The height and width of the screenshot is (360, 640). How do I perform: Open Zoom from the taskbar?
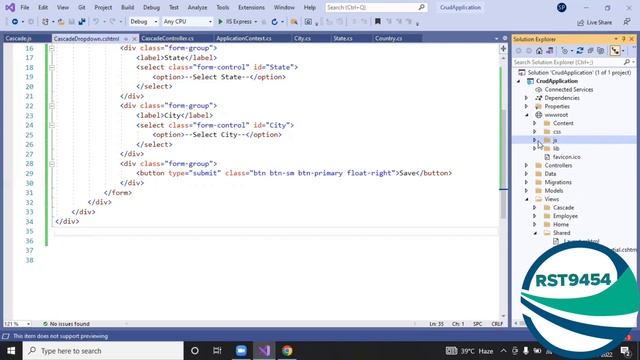click(x=241, y=351)
